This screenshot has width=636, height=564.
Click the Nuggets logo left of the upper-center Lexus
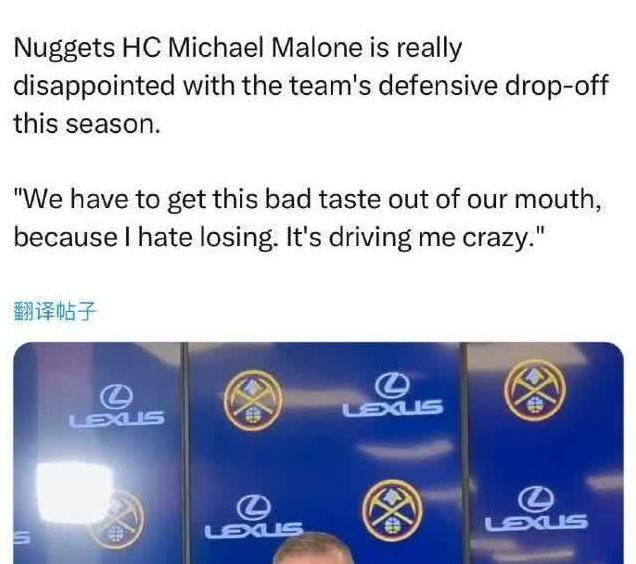click(254, 400)
